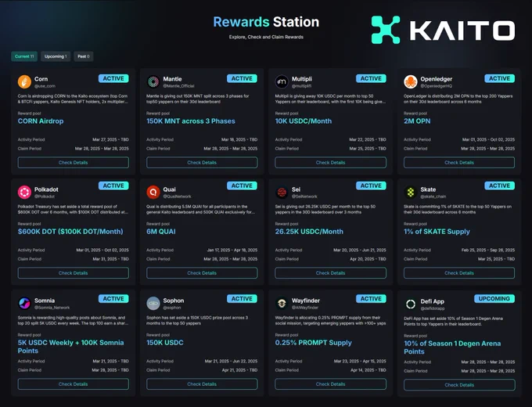Open Check Details for Mantle
This screenshot has height=407, width=532.
[202, 163]
